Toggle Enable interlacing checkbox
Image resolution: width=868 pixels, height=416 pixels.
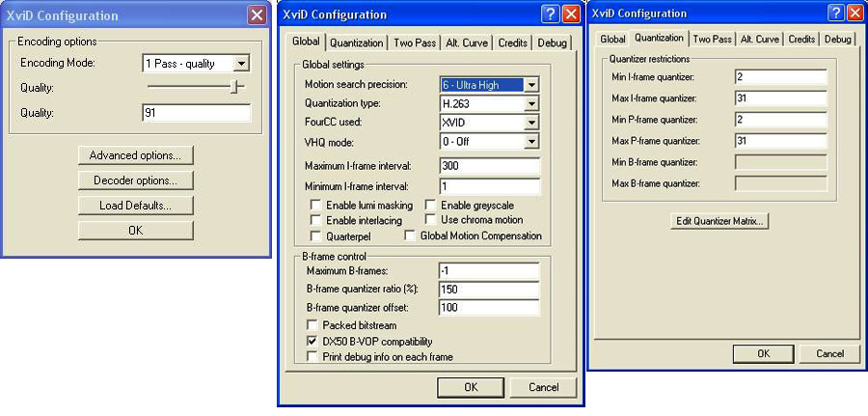click(316, 220)
